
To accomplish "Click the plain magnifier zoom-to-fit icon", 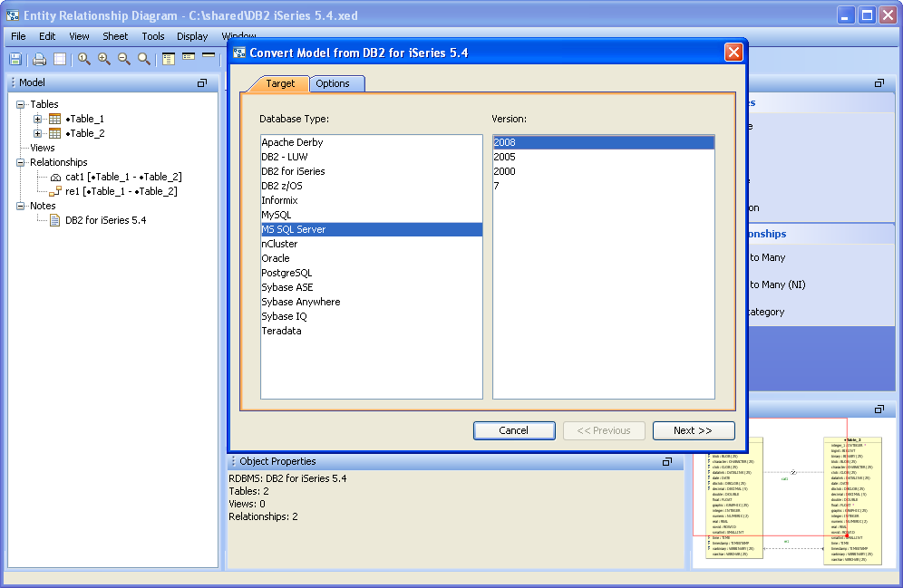I will [x=144, y=59].
